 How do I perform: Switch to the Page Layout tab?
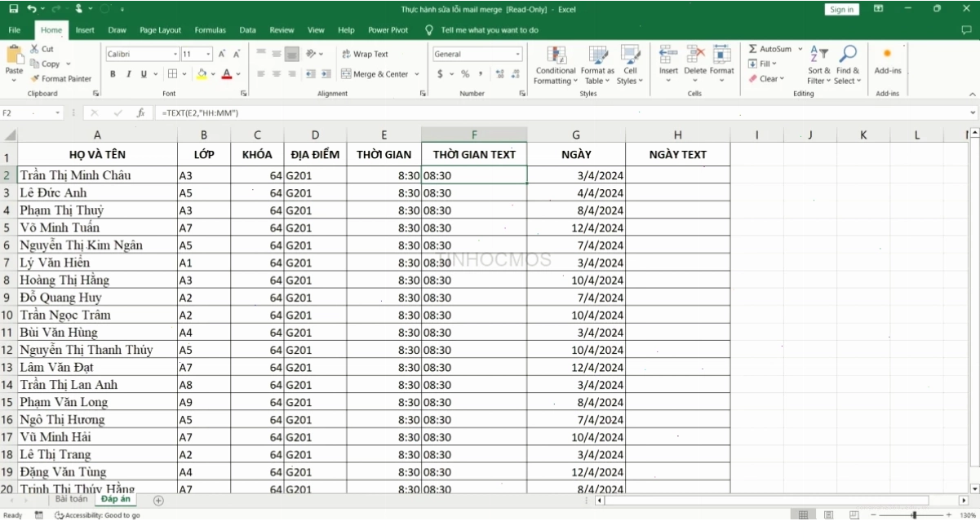tap(161, 30)
